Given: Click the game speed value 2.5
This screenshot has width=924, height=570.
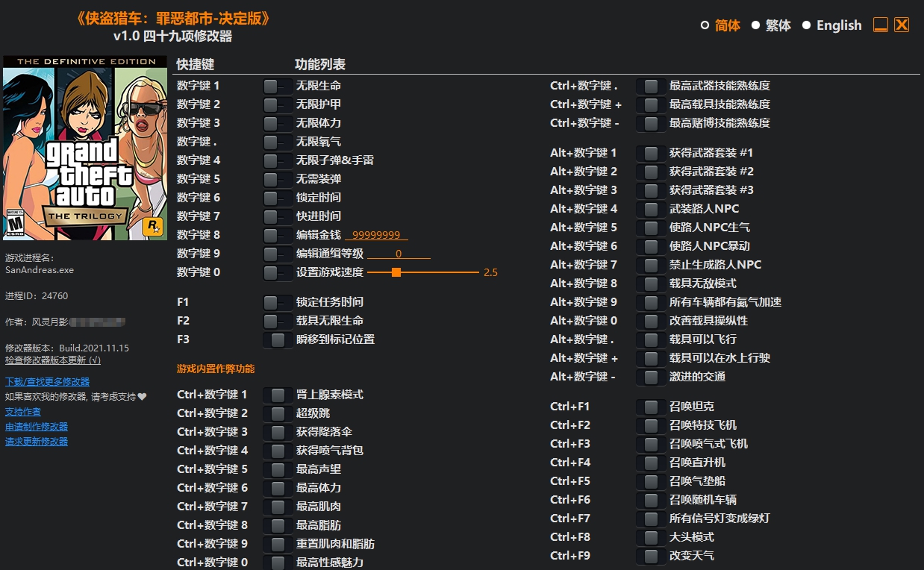Looking at the screenshot, I should pos(490,272).
